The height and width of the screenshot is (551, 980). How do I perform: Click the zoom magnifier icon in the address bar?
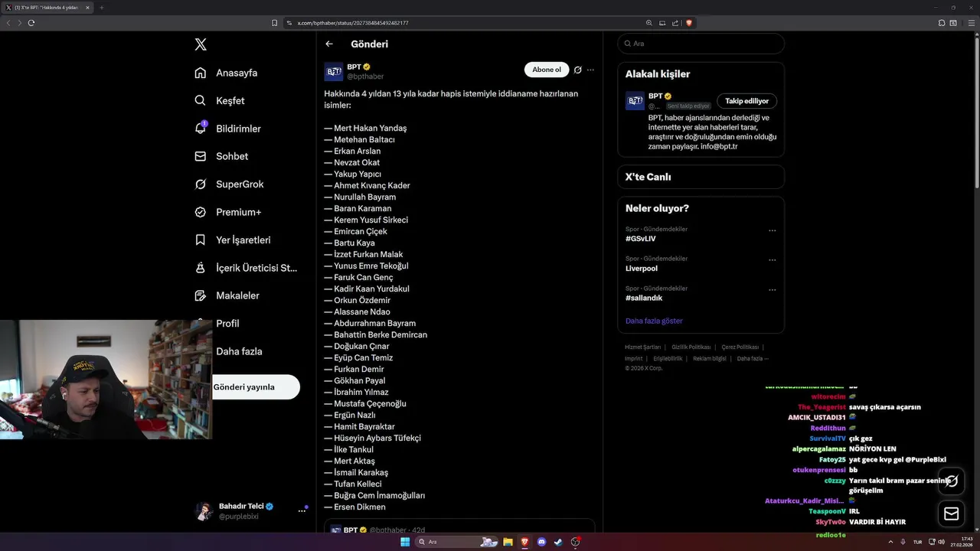[649, 23]
